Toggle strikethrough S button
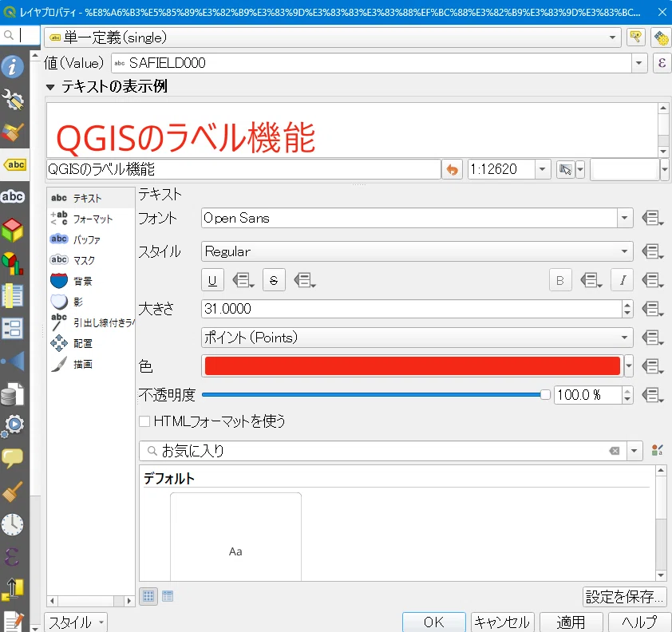Viewport: 672px width, 632px height. coord(274,281)
